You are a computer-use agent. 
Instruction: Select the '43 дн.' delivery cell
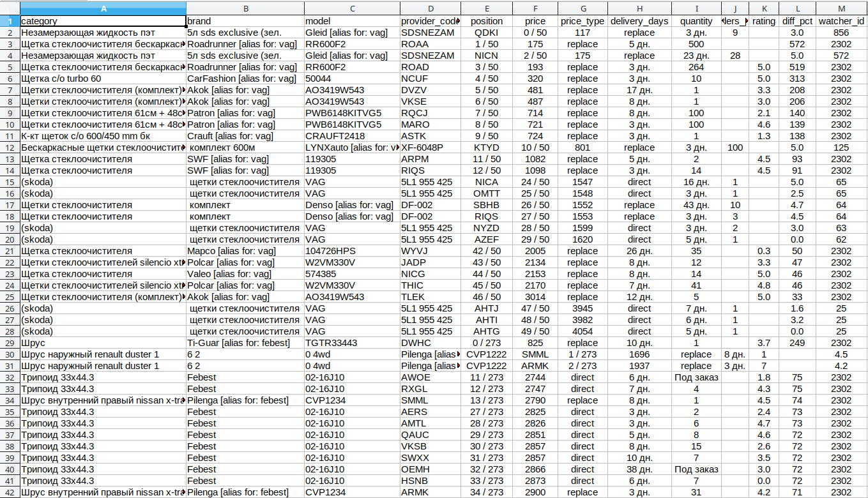point(696,205)
